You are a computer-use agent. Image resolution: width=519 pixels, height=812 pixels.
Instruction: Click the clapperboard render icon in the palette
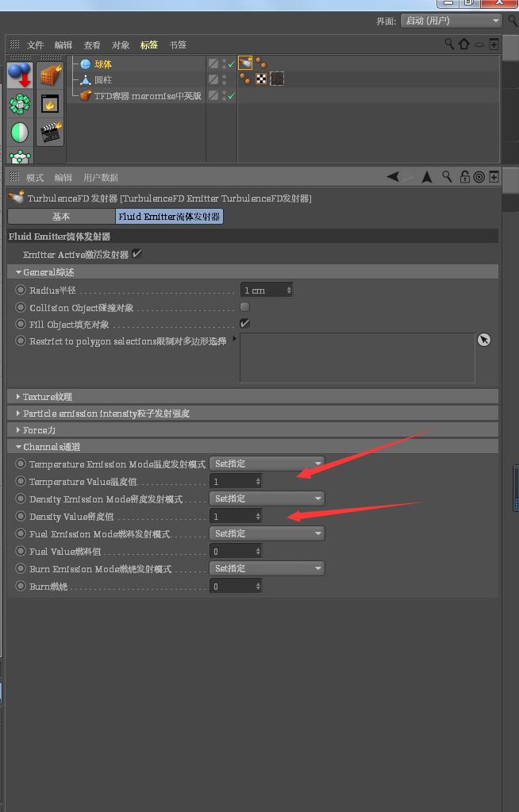[51, 132]
